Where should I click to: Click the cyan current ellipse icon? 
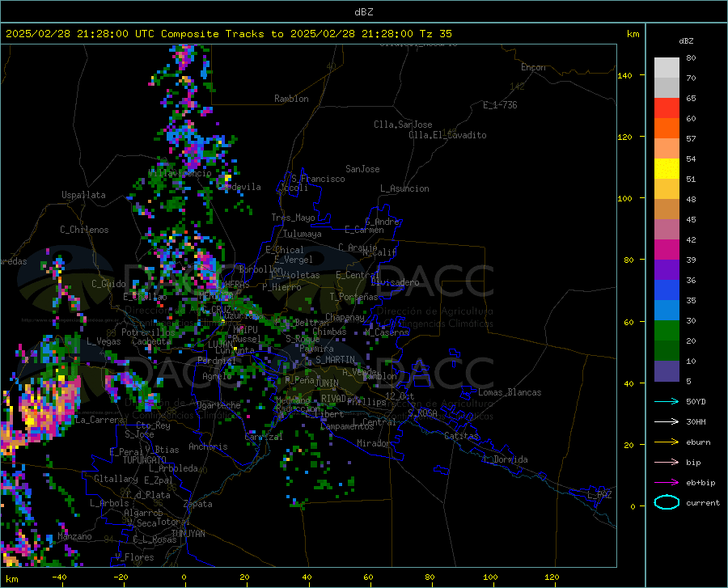(x=667, y=502)
